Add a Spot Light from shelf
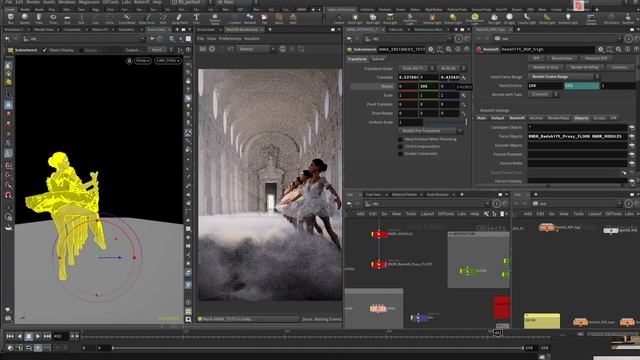This screenshot has width=640, height=360. [x=373, y=18]
